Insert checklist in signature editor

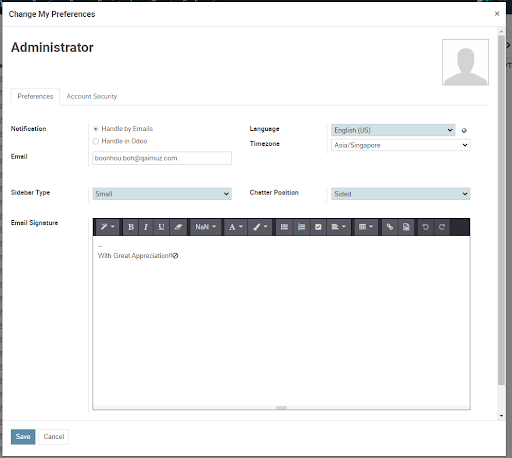[x=318, y=227]
